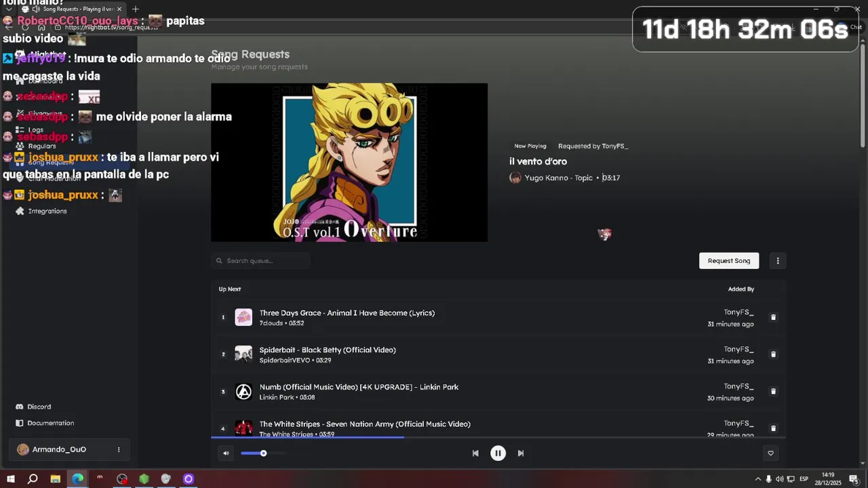Click the system tray speaker volume icon

pos(779,479)
